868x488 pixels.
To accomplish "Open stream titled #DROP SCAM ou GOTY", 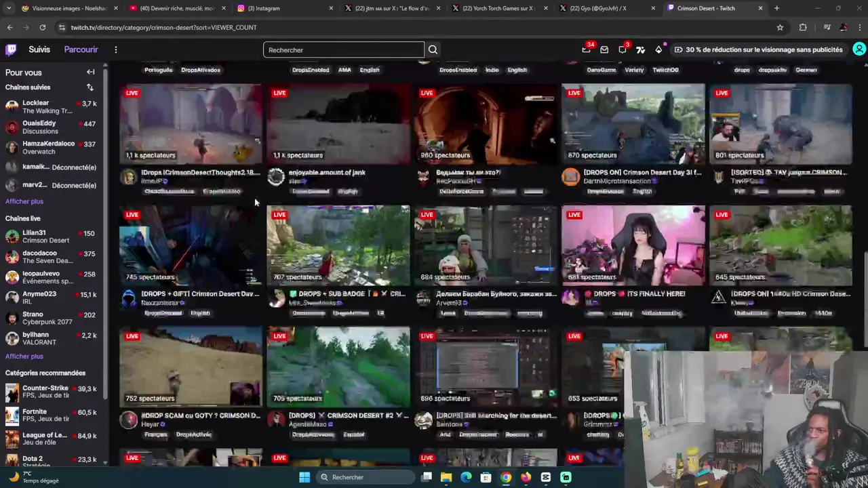I will [200, 415].
